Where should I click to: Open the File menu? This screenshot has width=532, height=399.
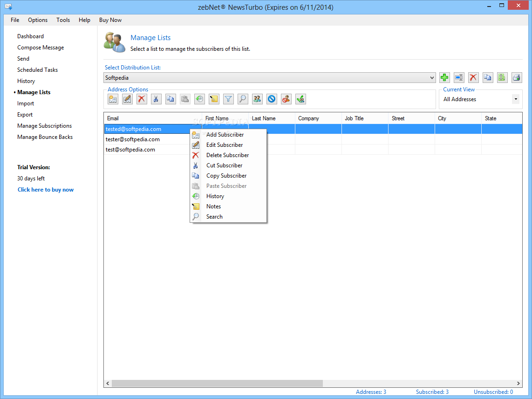15,20
